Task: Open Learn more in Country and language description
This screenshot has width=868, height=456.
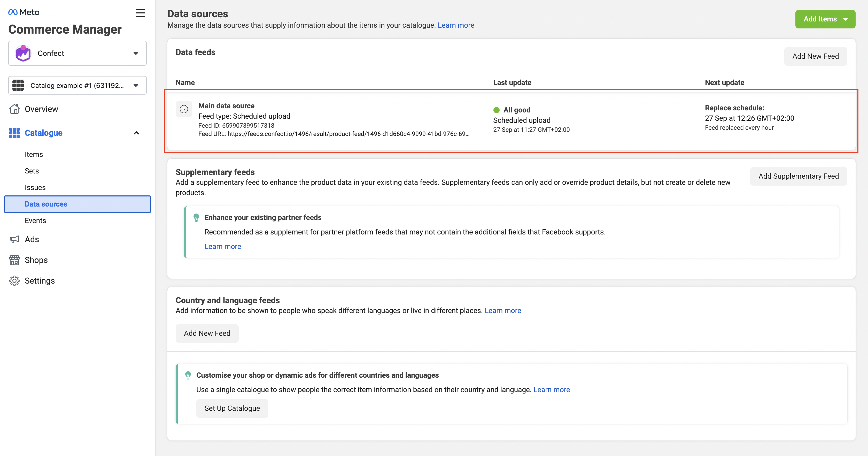Action: (x=503, y=311)
